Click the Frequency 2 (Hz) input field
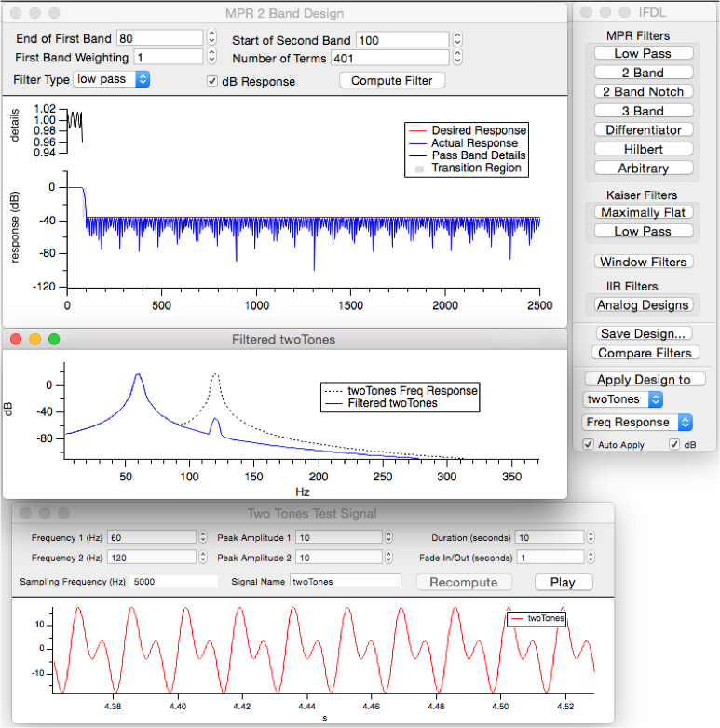The width and height of the screenshot is (720, 728). tap(151, 557)
